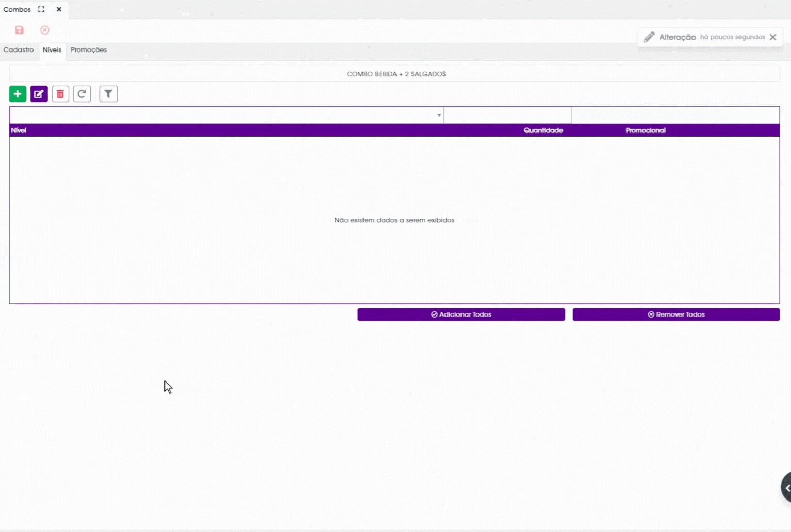Sort by the Quantidade column header

pyautogui.click(x=543, y=130)
